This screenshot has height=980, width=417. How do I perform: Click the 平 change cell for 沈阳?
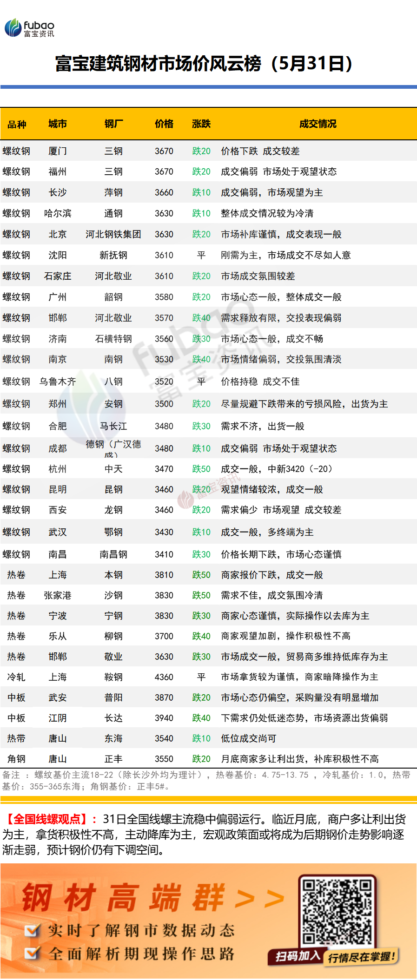pyautogui.click(x=201, y=255)
